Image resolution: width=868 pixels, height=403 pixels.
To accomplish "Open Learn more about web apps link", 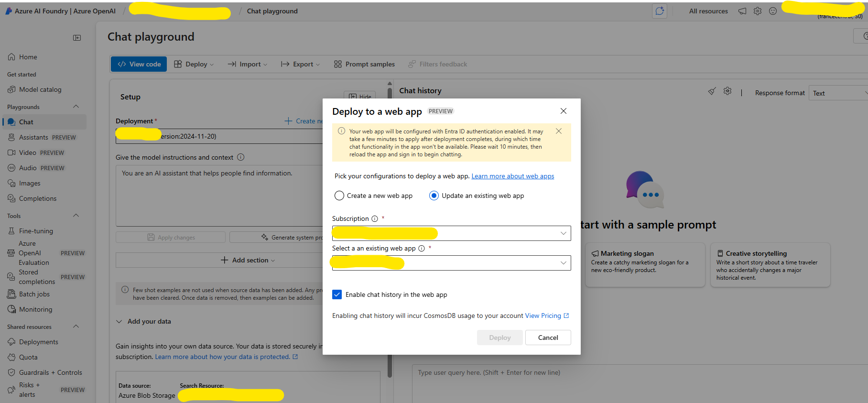I will (513, 176).
